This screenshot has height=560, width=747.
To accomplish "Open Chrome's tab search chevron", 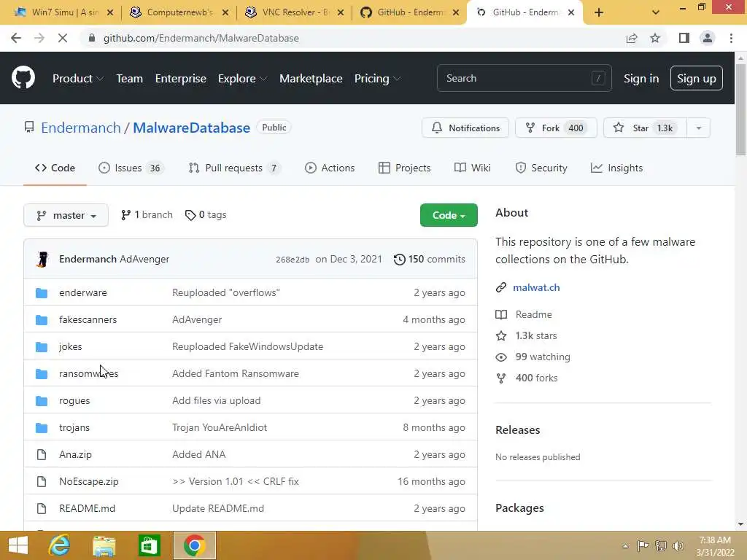I will [656, 12].
